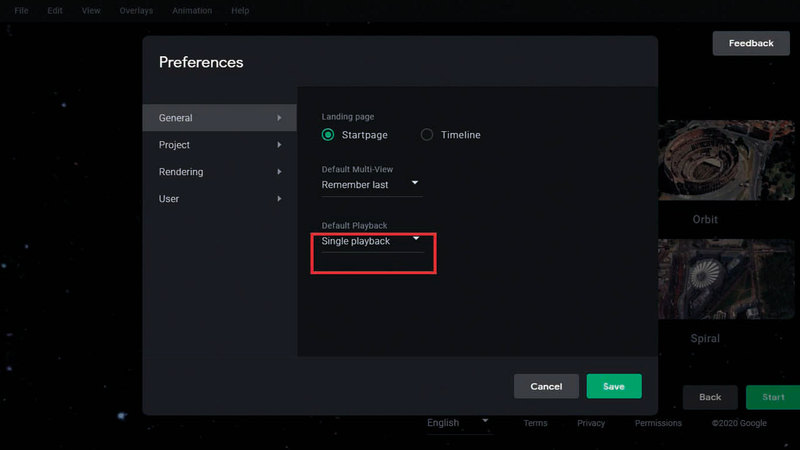800x450 pixels.
Task: Click the arrow next to User
Action: (279, 199)
